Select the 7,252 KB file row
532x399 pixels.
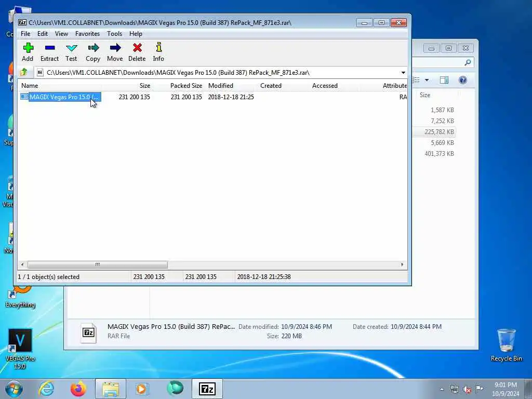434,121
